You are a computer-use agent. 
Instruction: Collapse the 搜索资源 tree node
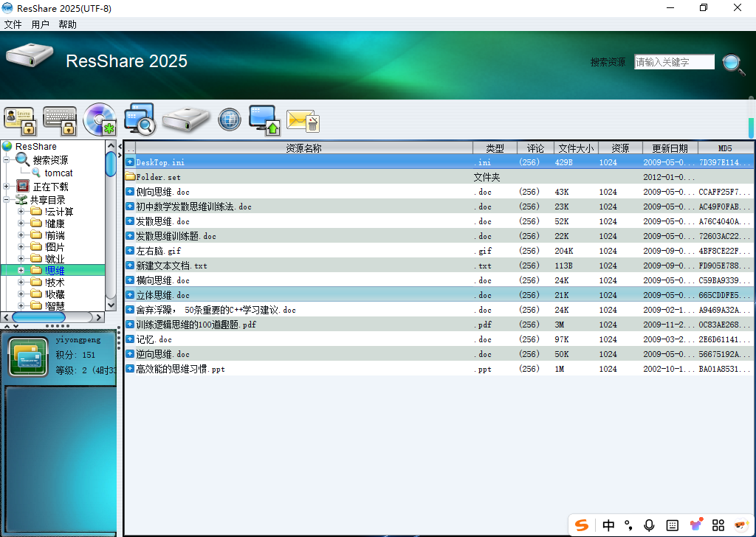tap(6, 159)
